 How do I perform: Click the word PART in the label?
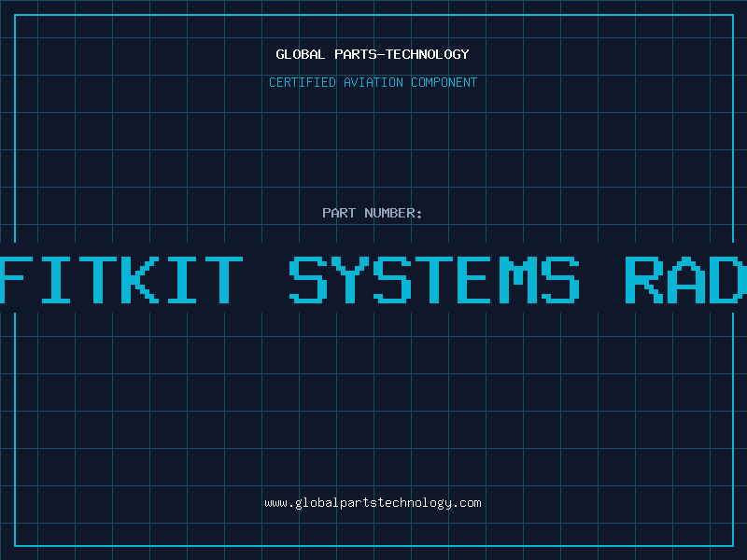point(338,213)
